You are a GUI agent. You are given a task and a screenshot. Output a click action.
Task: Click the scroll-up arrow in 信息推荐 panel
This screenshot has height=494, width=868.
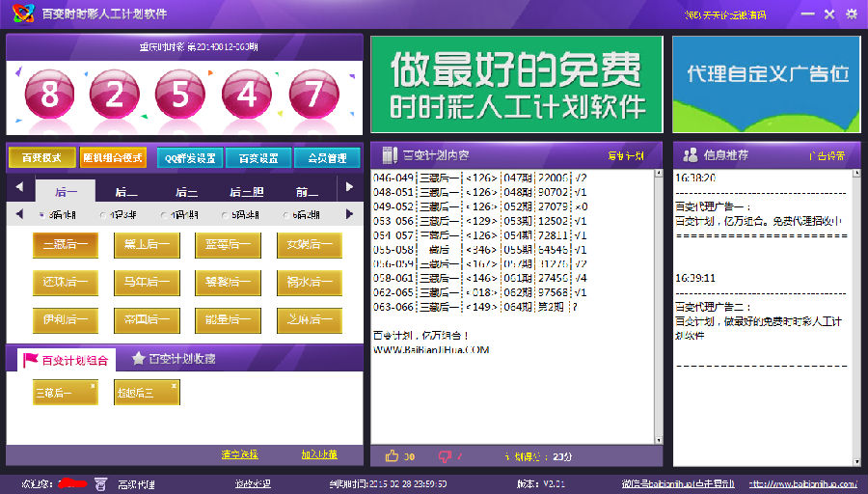tap(856, 174)
